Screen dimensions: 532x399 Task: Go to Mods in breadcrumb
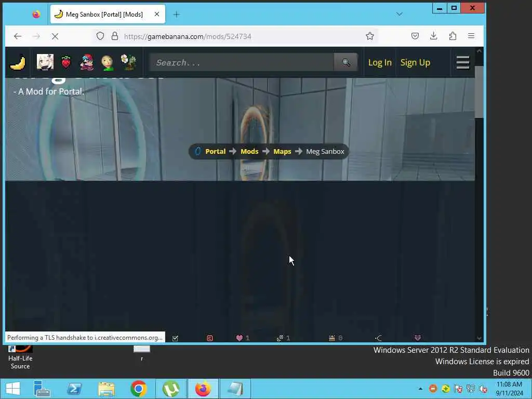(249, 151)
